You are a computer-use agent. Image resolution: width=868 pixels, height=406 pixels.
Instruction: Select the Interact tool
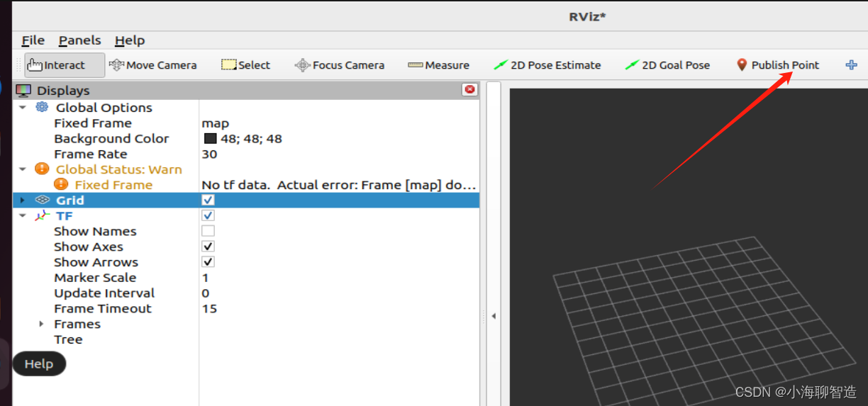(64, 65)
